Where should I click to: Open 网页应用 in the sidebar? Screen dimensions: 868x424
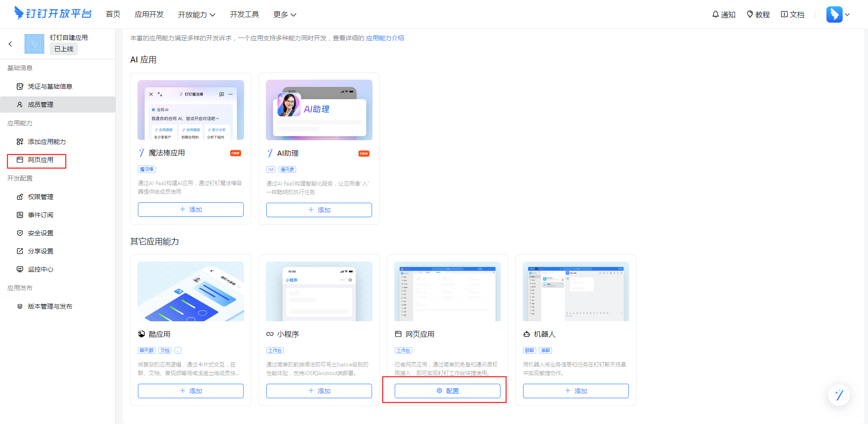point(58,160)
